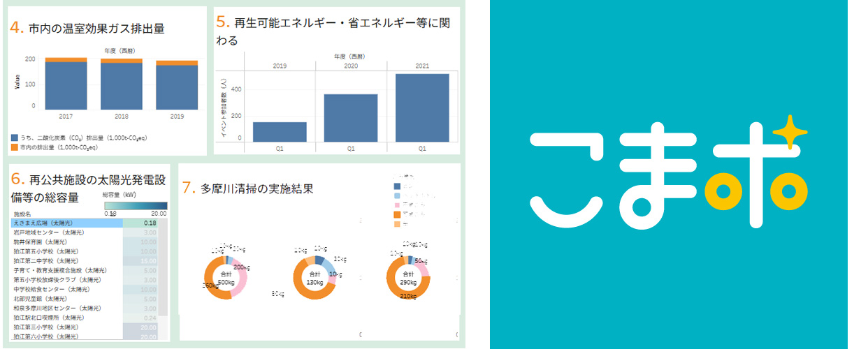Click the 500kg total donut chart

tap(225, 279)
